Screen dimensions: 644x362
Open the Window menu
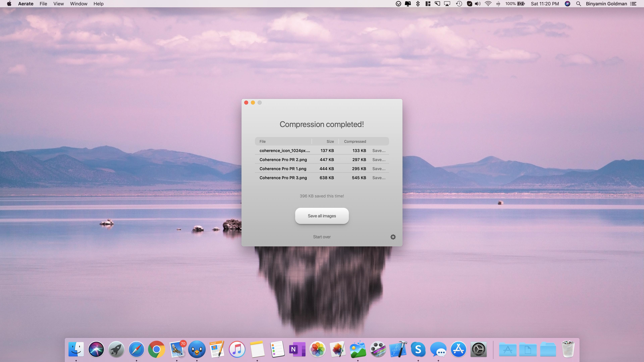[79, 4]
